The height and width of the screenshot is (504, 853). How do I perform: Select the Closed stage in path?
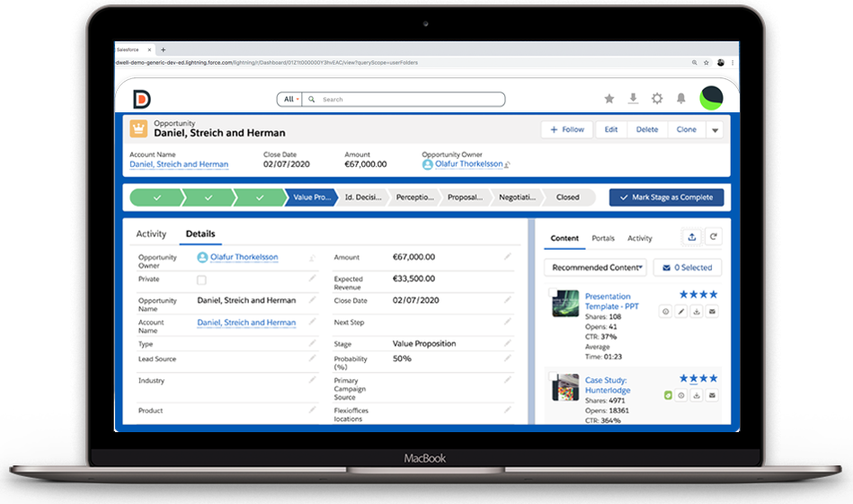[x=567, y=198]
